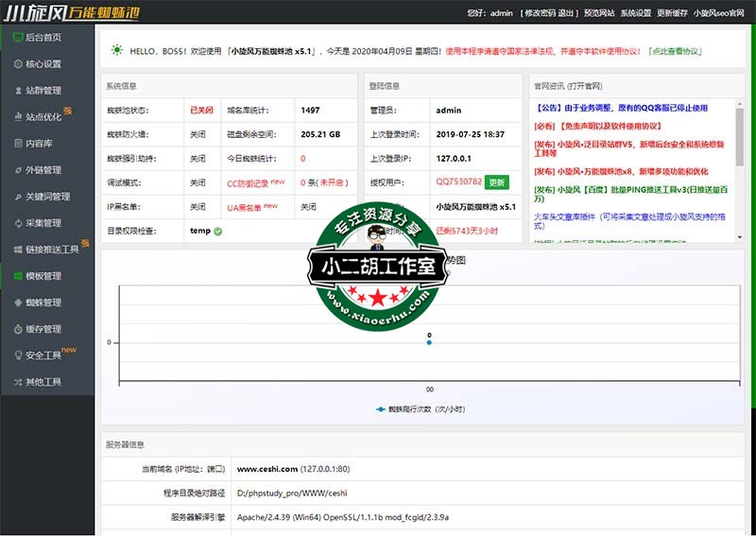The image size is (756, 536).
Task: Log out using the 退出 link
Action: tap(567, 13)
